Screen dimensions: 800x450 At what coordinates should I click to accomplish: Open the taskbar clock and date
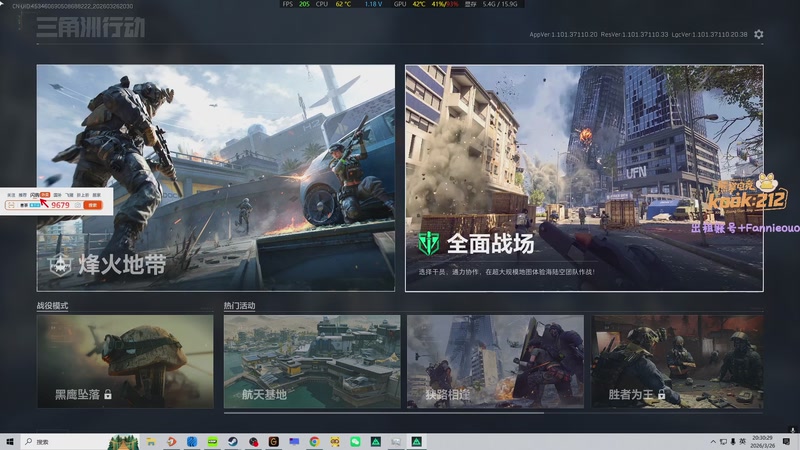click(762, 442)
